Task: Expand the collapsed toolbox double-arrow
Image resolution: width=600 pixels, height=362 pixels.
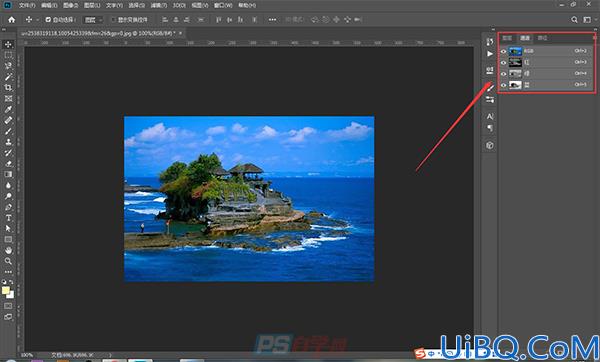Action: pyautogui.click(x=3, y=29)
